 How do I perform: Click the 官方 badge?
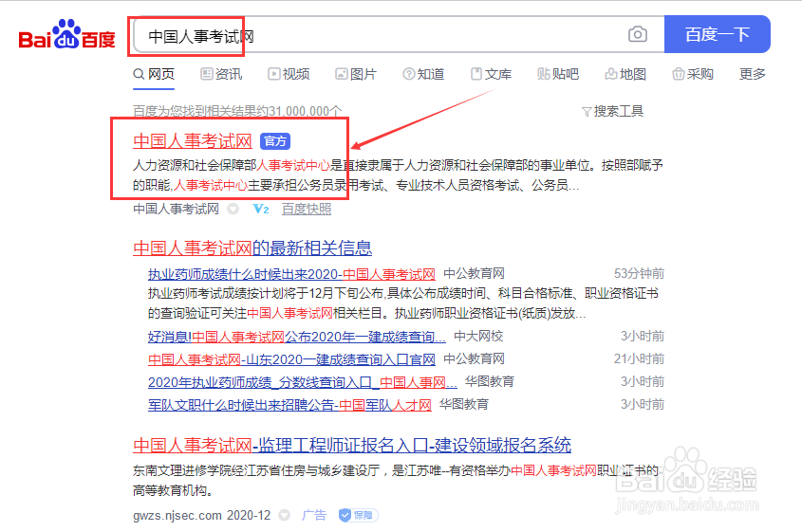pos(275,141)
